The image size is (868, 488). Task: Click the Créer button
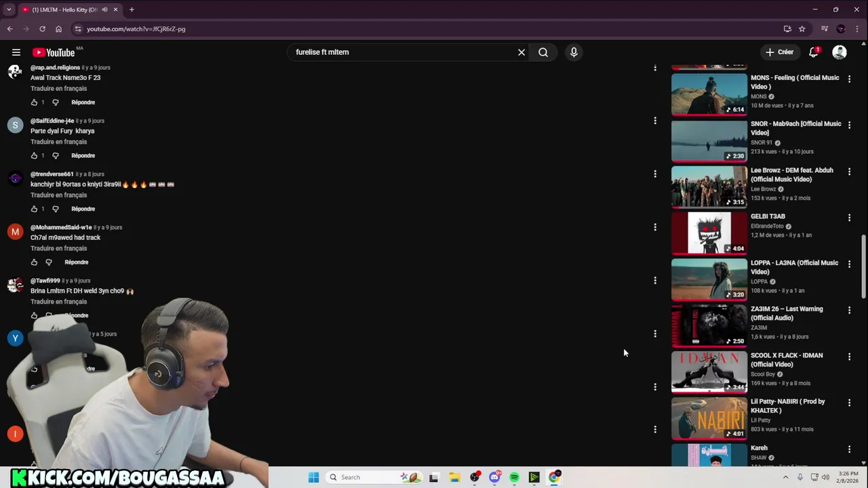(x=779, y=52)
